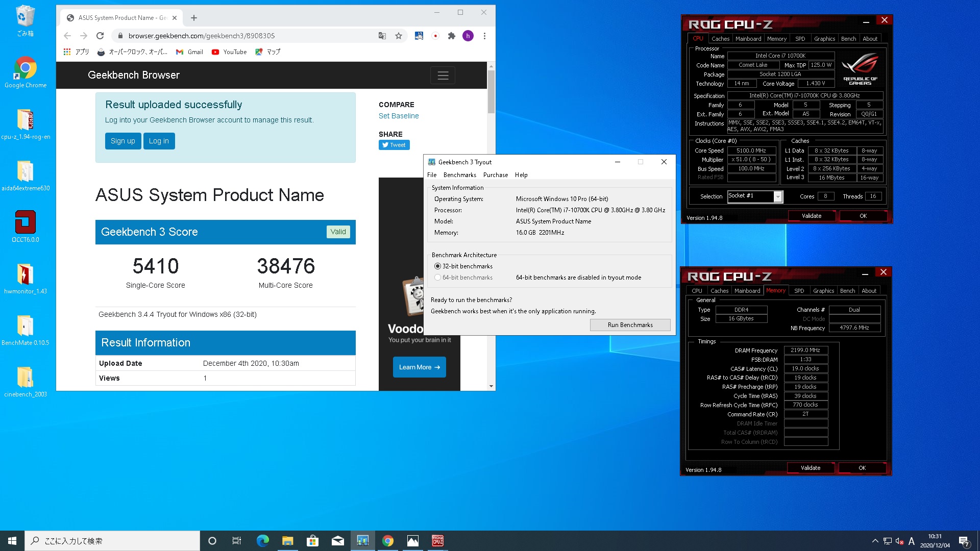Viewport: 980px width, 551px height.
Task: Click the translate page icon in the address bar
Action: tap(382, 36)
